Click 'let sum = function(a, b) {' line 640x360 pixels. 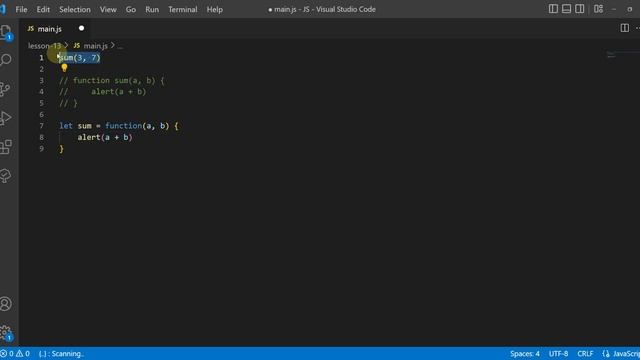[x=119, y=126]
